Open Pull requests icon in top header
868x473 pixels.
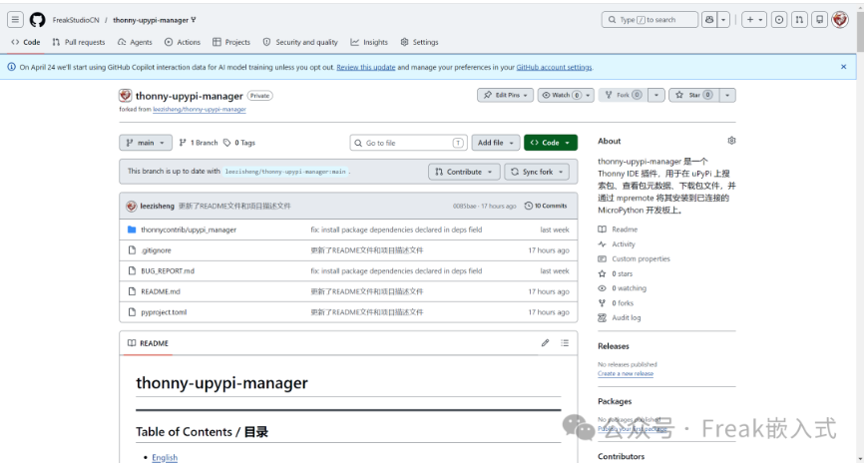point(799,20)
